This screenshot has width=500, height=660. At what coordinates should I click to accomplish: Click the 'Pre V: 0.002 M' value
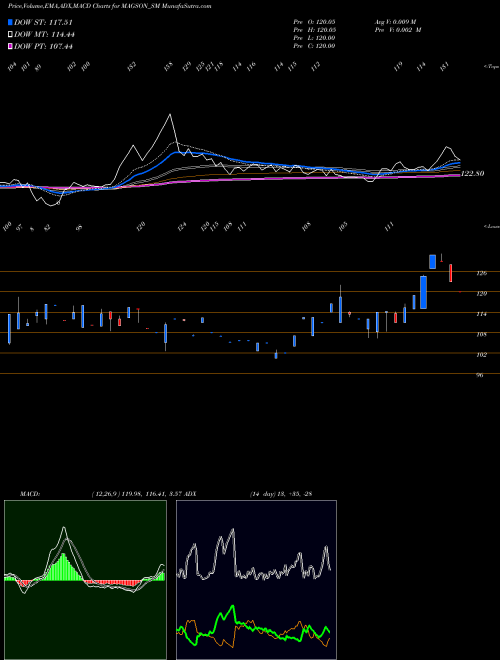[x=398, y=30]
